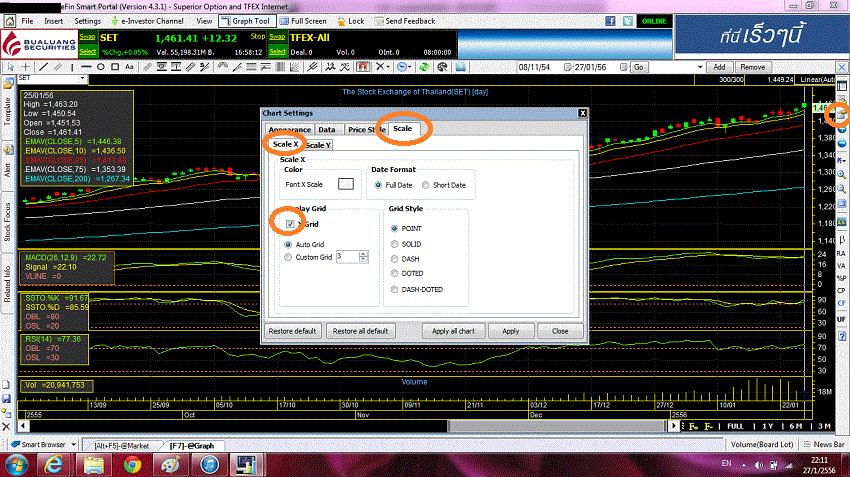The width and height of the screenshot is (850, 477).
Task: Open the SET symbol dropdown
Action: tap(82, 79)
